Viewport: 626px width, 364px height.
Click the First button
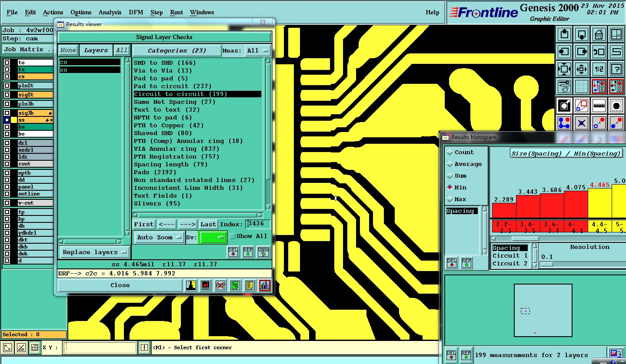click(143, 224)
